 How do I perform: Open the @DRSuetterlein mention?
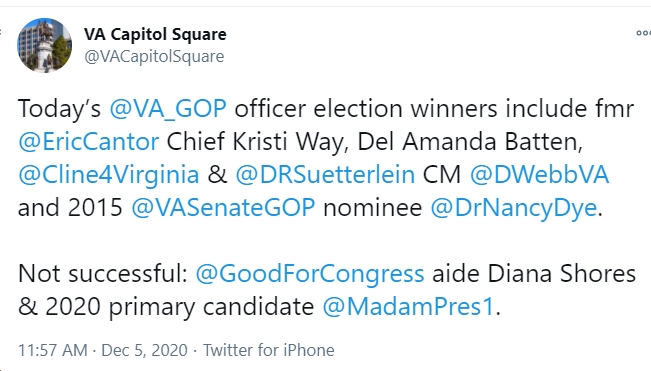click(325, 174)
